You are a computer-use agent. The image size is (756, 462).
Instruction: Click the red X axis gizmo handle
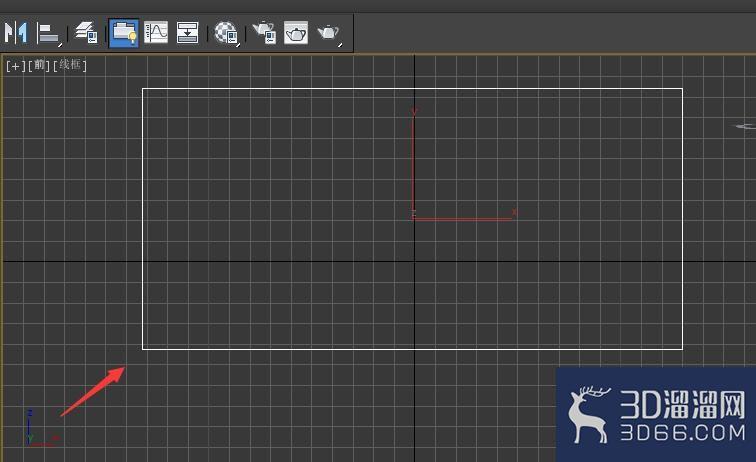point(464,218)
